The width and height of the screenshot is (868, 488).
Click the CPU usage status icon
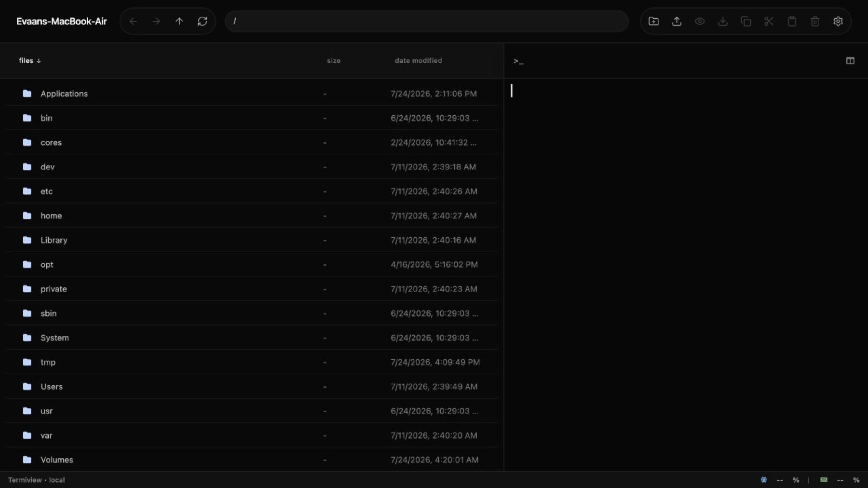point(764,480)
